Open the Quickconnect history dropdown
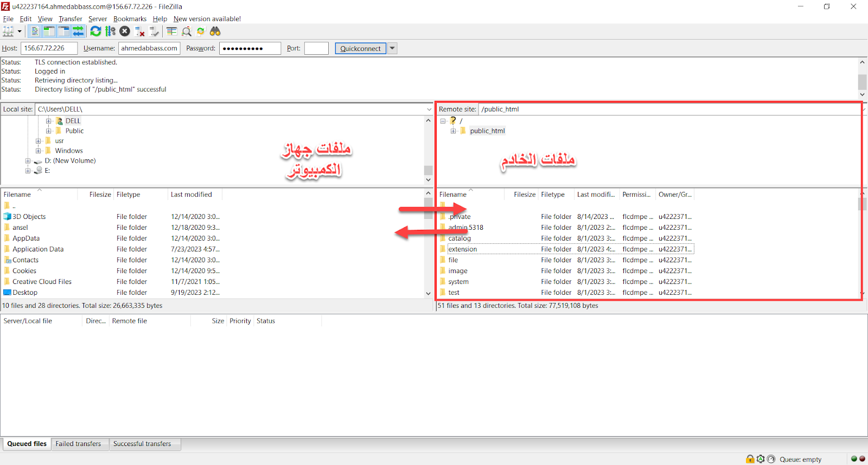 click(393, 48)
